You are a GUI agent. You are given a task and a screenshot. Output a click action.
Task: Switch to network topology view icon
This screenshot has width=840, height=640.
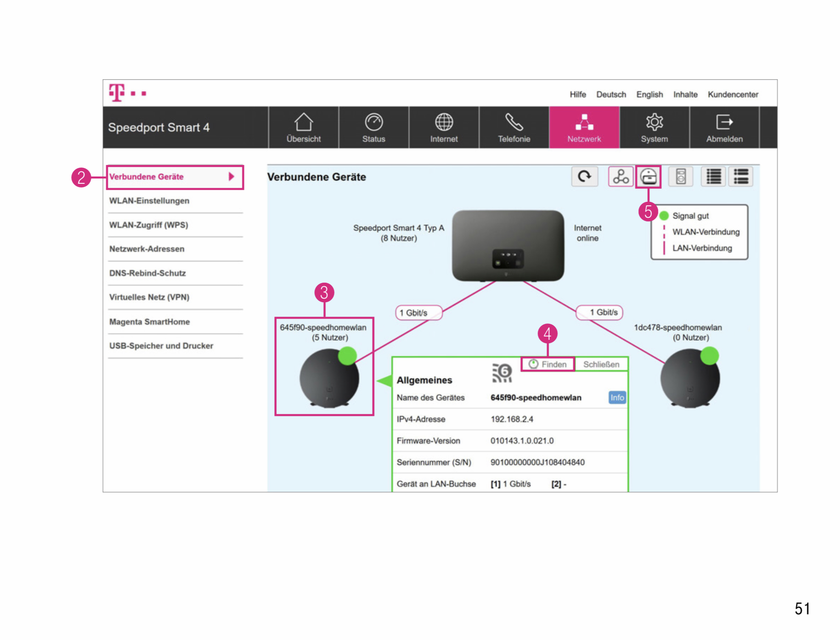(620, 177)
